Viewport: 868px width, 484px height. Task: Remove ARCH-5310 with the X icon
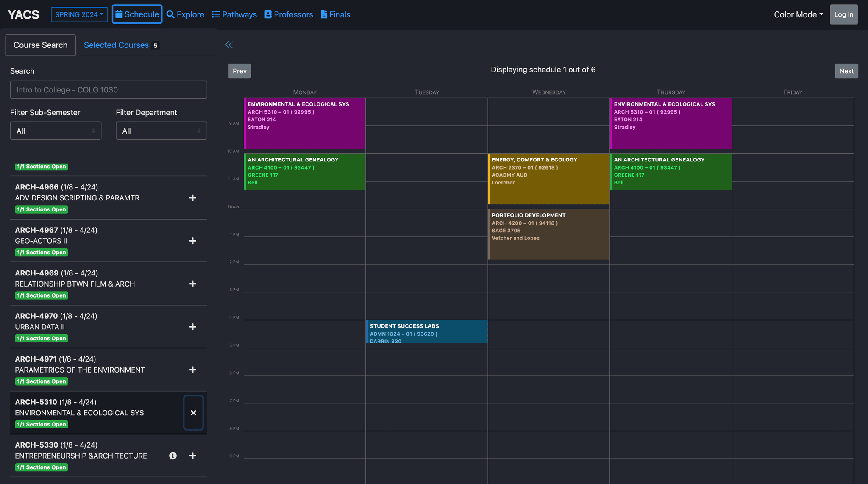pos(193,413)
